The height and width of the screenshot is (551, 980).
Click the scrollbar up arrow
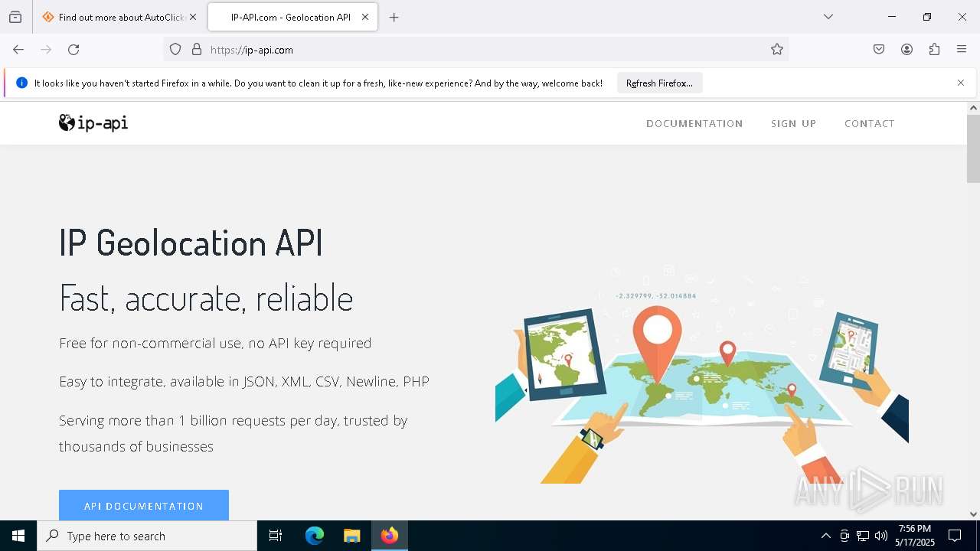pyautogui.click(x=973, y=108)
